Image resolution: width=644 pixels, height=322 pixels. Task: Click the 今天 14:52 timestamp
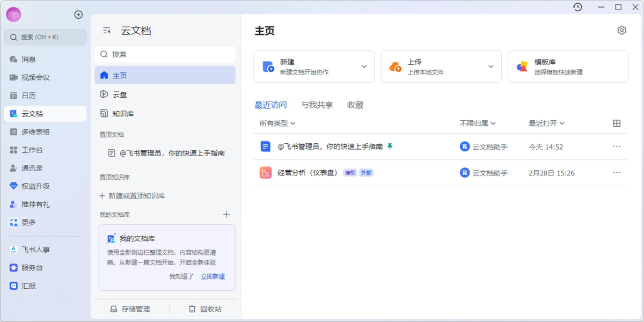point(546,147)
